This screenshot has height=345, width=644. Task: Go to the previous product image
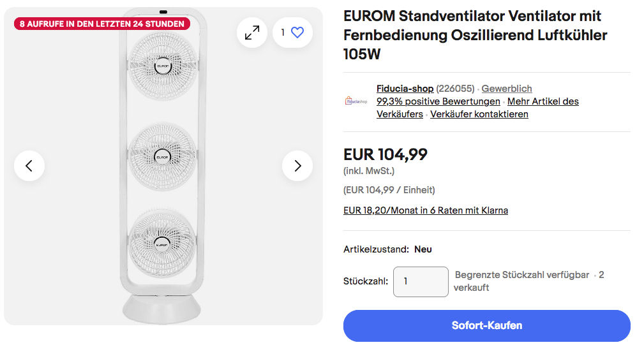(x=29, y=166)
